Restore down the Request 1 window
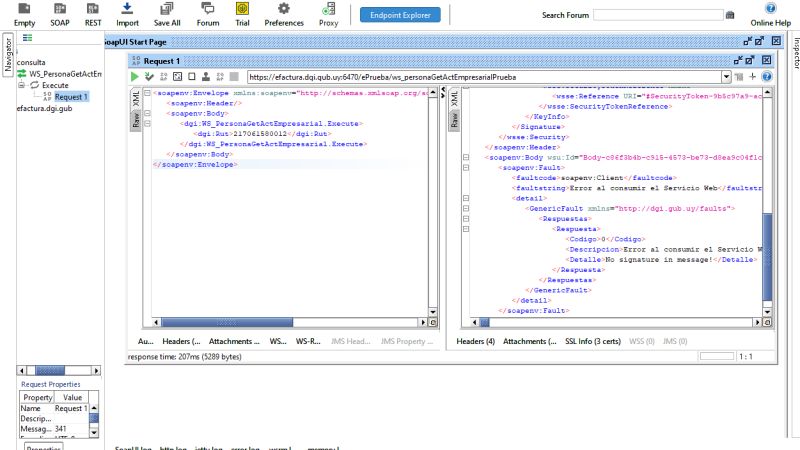 click(x=738, y=60)
